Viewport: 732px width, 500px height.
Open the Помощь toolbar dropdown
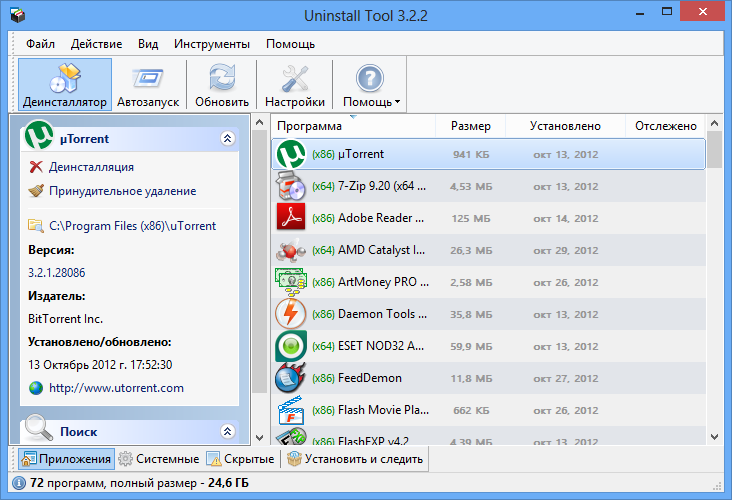[370, 85]
